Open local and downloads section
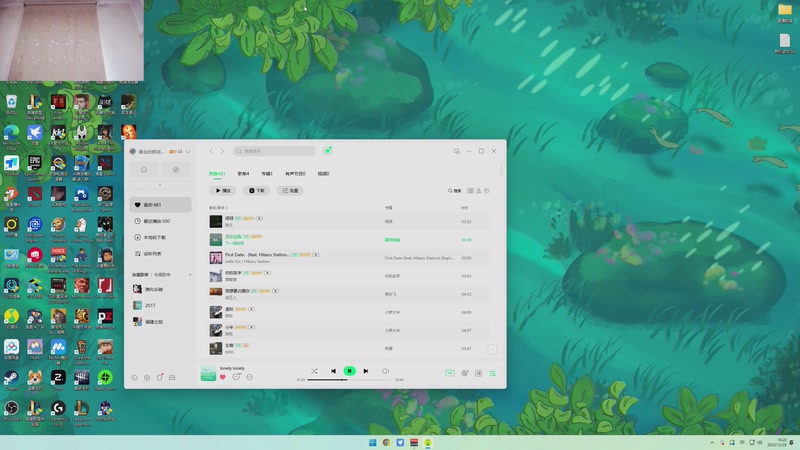This screenshot has width=800, height=450. [160, 237]
